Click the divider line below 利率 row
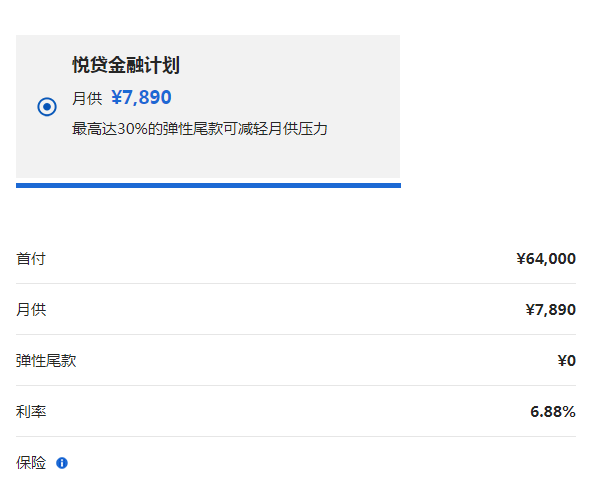 [296, 436]
